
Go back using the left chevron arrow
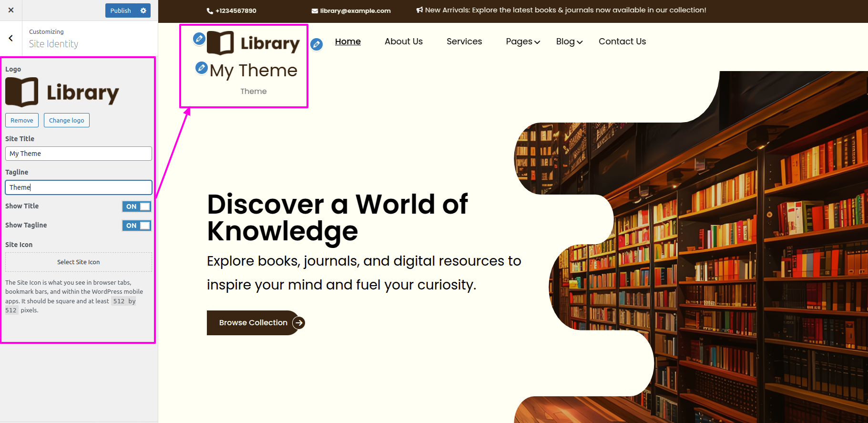(11, 38)
